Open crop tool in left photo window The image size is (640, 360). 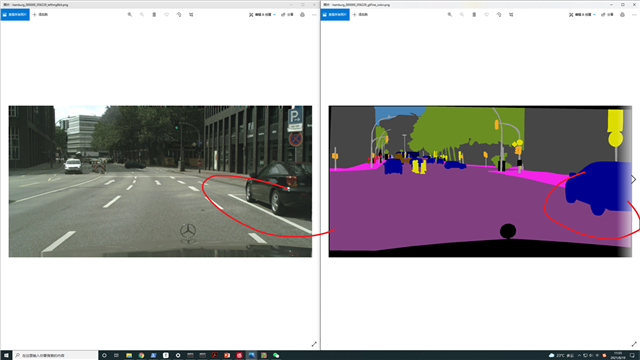pos(191,15)
